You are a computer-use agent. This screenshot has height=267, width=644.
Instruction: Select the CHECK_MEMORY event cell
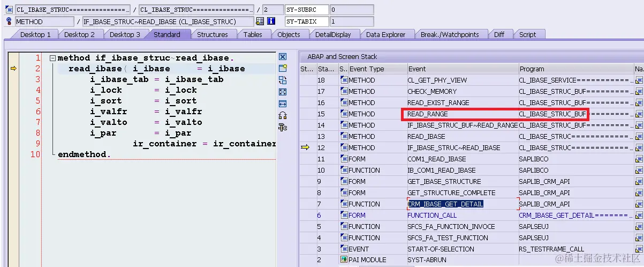(x=462, y=92)
